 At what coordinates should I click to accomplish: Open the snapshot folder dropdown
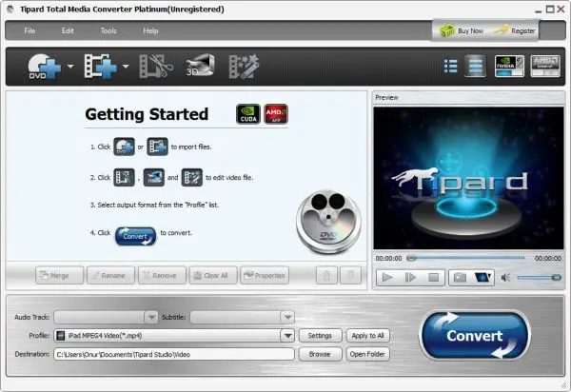coord(482,278)
